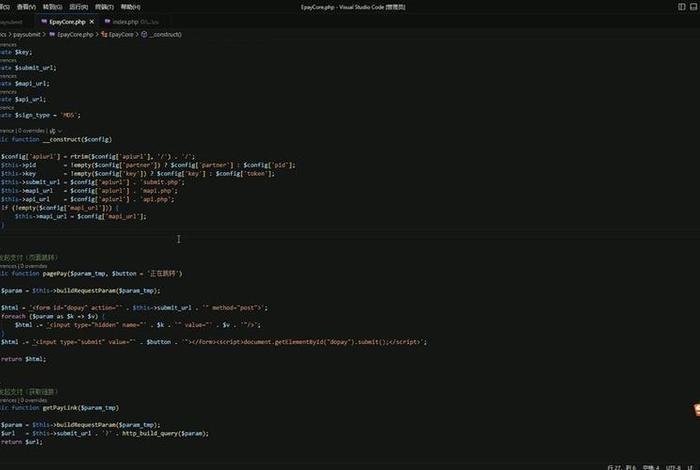Toggle the bottom panel layout icon
Viewport: 700px width, 470px height.
coord(694,7)
